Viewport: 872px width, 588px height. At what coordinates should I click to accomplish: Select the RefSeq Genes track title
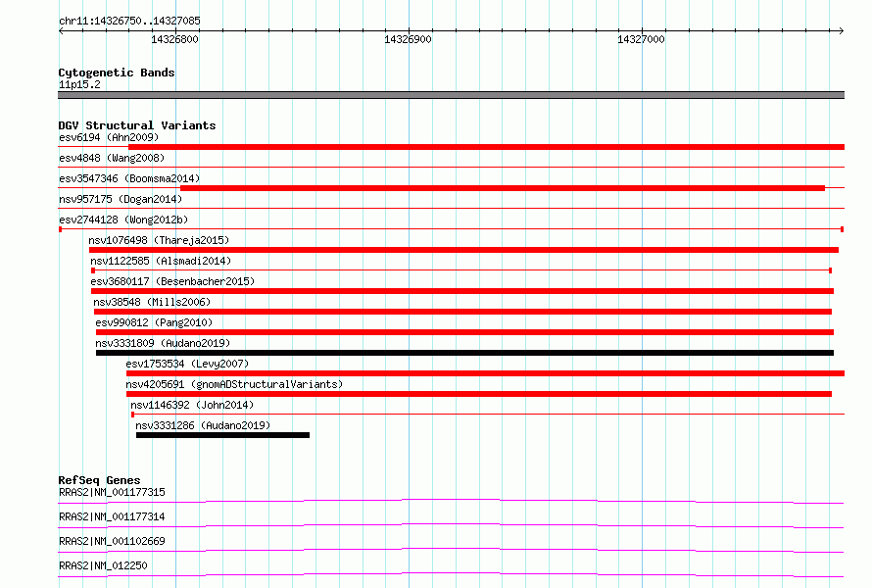coord(99,480)
